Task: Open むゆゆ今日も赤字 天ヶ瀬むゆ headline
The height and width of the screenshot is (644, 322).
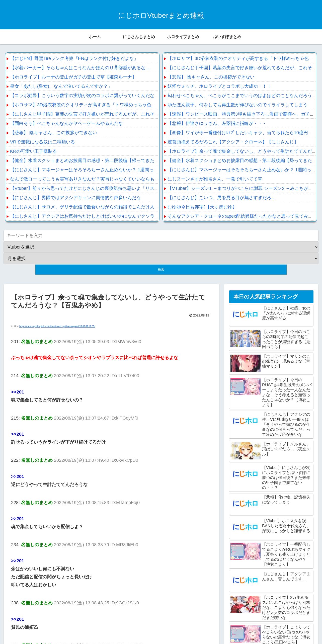Action: tap(202, 207)
